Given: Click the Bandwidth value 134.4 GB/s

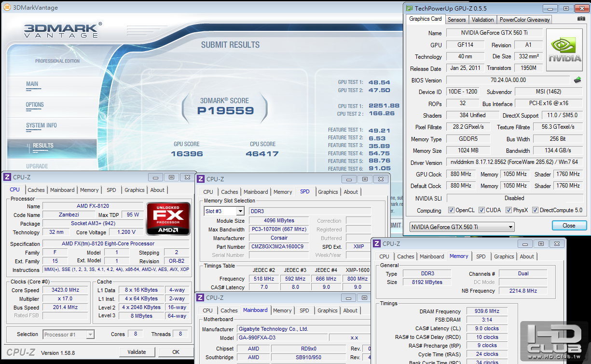Looking at the screenshot, I should 558,151.
